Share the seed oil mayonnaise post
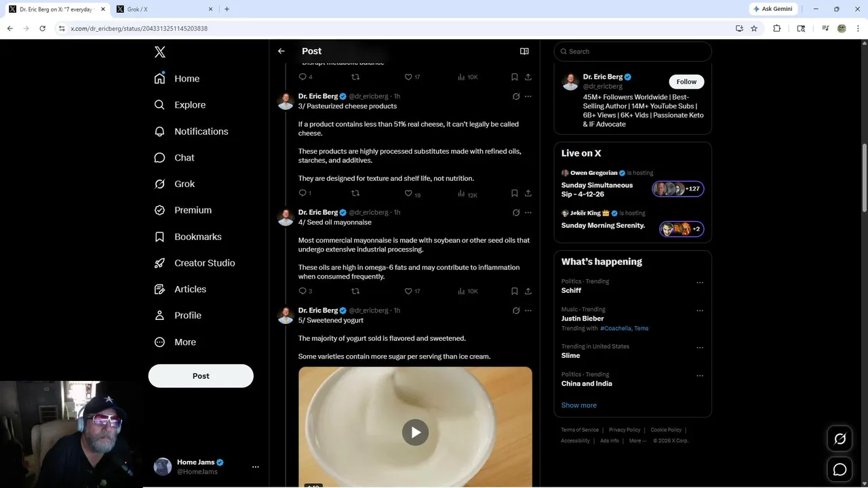Image resolution: width=868 pixels, height=488 pixels. coord(528,291)
